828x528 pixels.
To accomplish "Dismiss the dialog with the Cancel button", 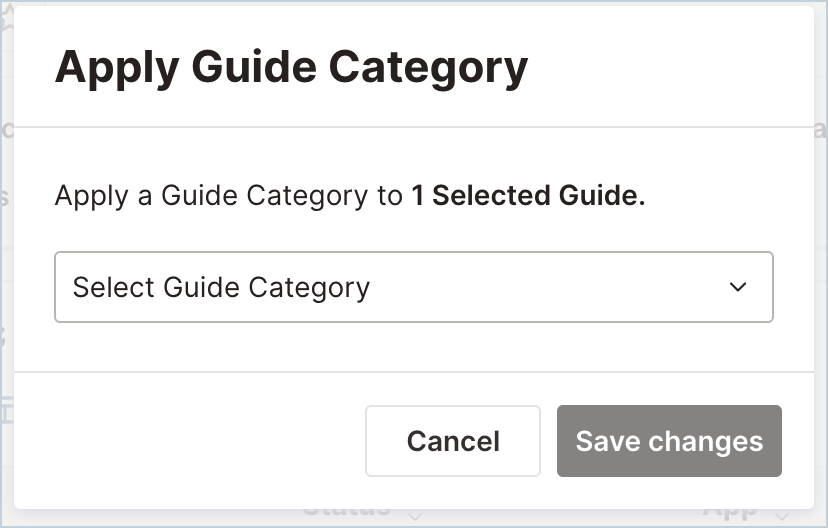I will pos(453,441).
